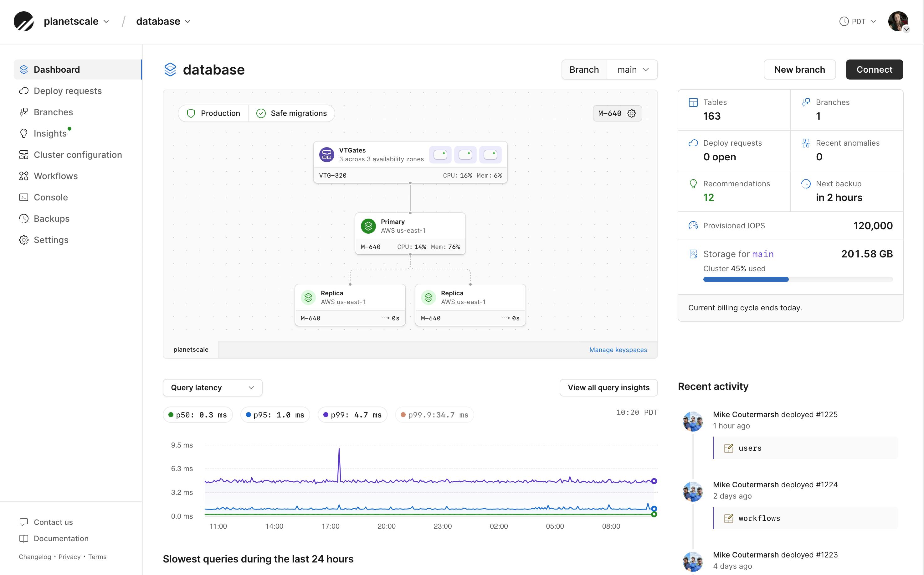Open the users deploy change entry
This screenshot has width=924, height=575.
coord(806,448)
